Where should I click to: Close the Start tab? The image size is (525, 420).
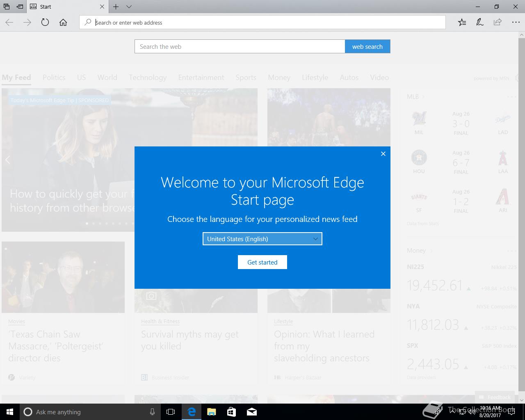[102, 7]
